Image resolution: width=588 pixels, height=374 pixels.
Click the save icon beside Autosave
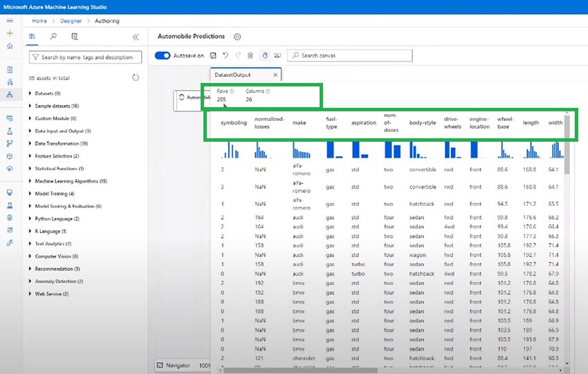point(213,55)
